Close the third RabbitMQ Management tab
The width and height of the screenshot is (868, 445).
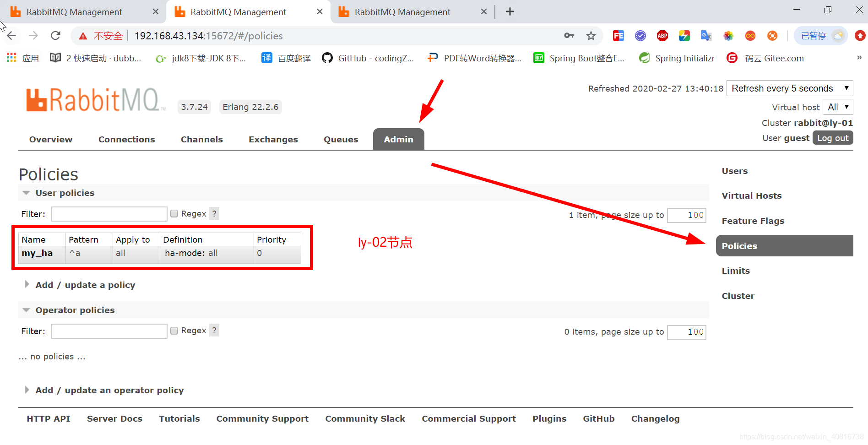[x=483, y=12]
